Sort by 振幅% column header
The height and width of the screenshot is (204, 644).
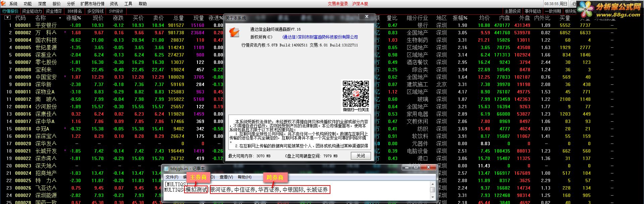click(460, 18)
